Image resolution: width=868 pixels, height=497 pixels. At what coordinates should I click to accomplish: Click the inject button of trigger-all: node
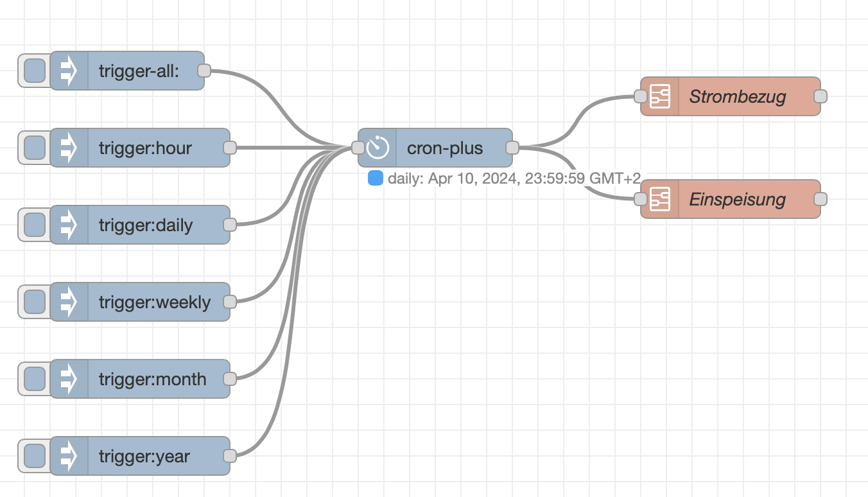tap(34, 71)
